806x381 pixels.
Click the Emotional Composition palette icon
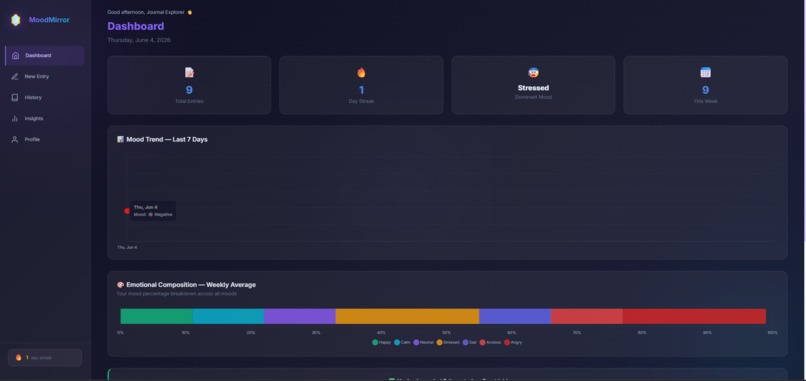pyautogui.click(x=120, y=285)
